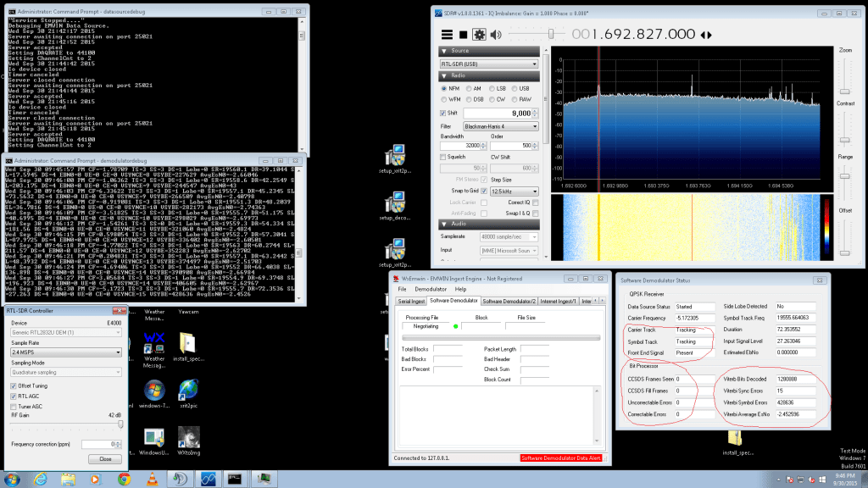Viewport: 868px width, 488px height.
Task: Click Close in RTL-SDR Controller
Action: click(105, 459)
